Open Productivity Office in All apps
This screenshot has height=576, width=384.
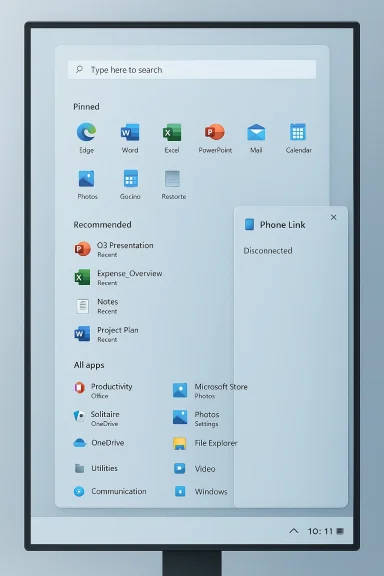pos(103,390)
